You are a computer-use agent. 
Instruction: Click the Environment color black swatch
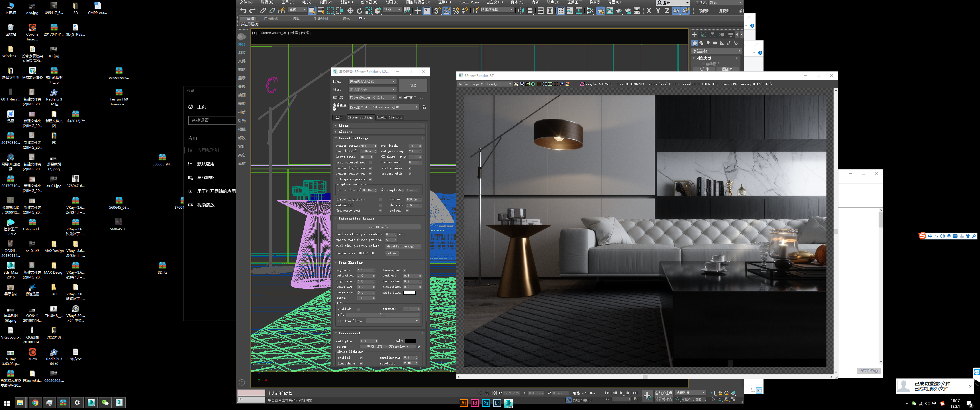pyautogui.click(x=410, y=341)
